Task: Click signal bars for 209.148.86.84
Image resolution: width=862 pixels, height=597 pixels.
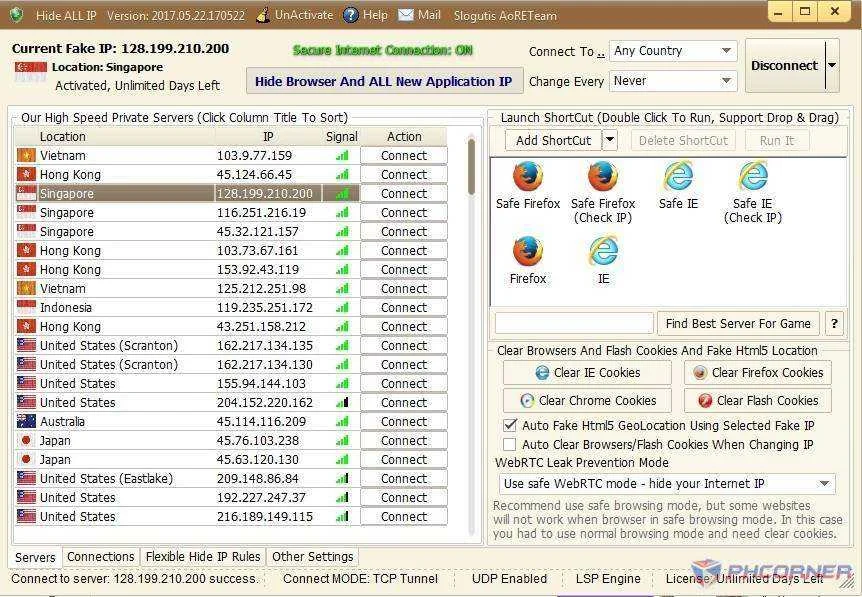Action: point(342,478)
